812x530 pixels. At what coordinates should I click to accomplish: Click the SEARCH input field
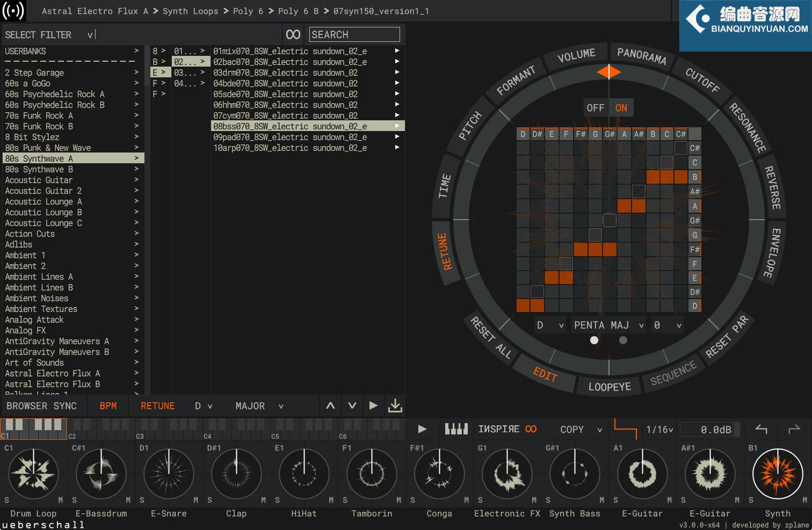click(354, 34)
